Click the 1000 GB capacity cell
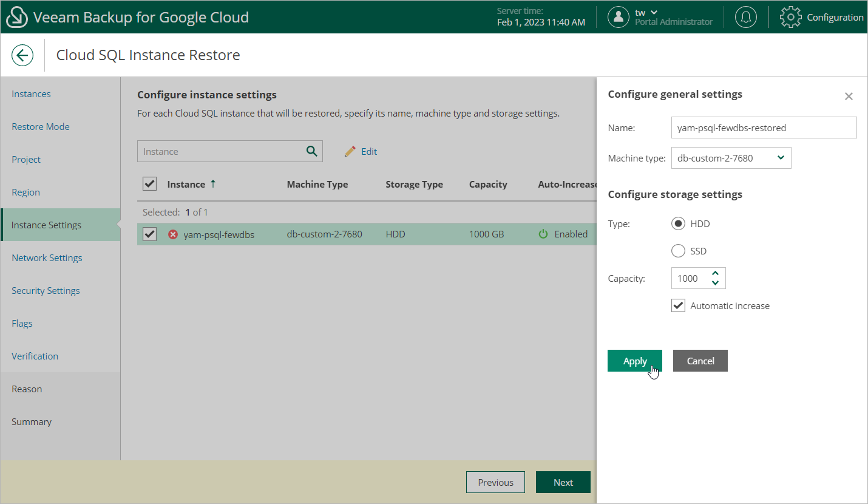The width and height of the screenshot is (868, 504). pyautogui.click(x=486, y=234)
